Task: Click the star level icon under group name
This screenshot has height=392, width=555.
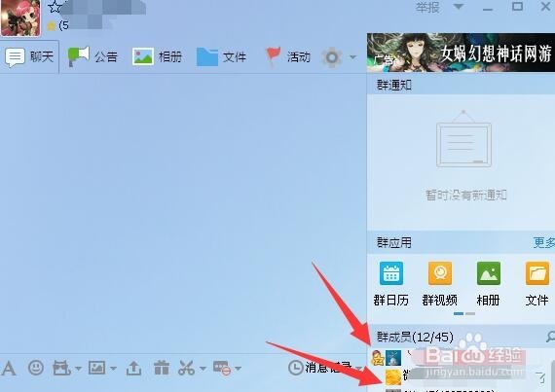Action: pyautogui.click(x=52, y=26)
